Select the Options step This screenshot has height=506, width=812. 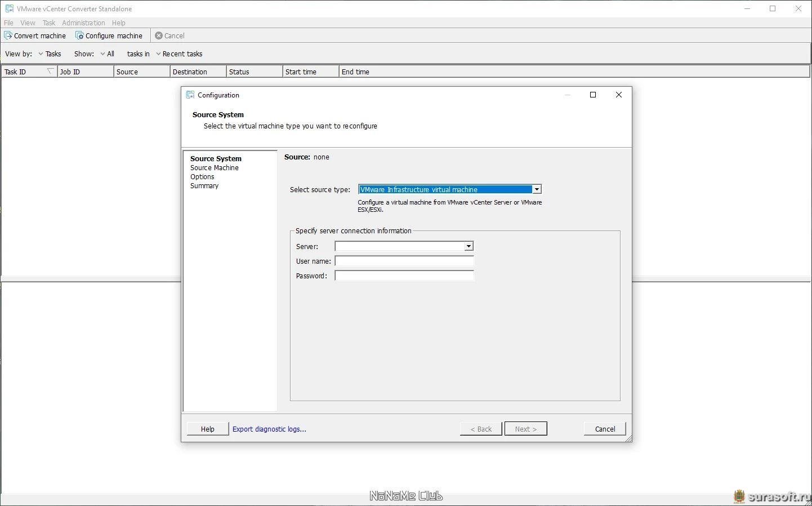(x=202, y=176)
